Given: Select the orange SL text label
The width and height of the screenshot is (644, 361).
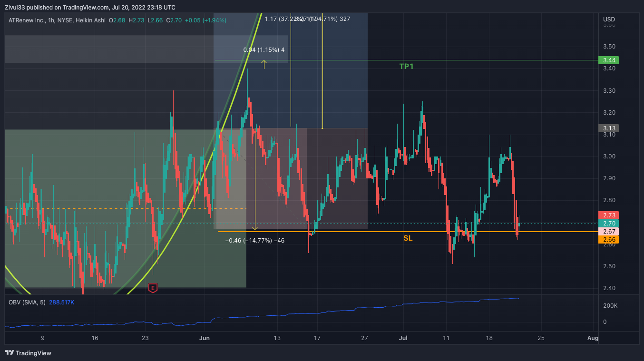Looking at the screenshot, I should (408, 238).
